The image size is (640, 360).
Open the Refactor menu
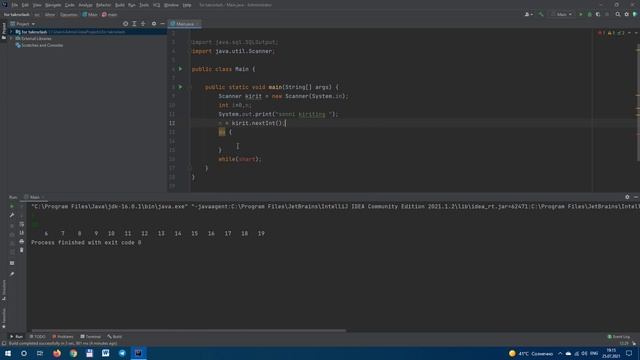point(103,5)
